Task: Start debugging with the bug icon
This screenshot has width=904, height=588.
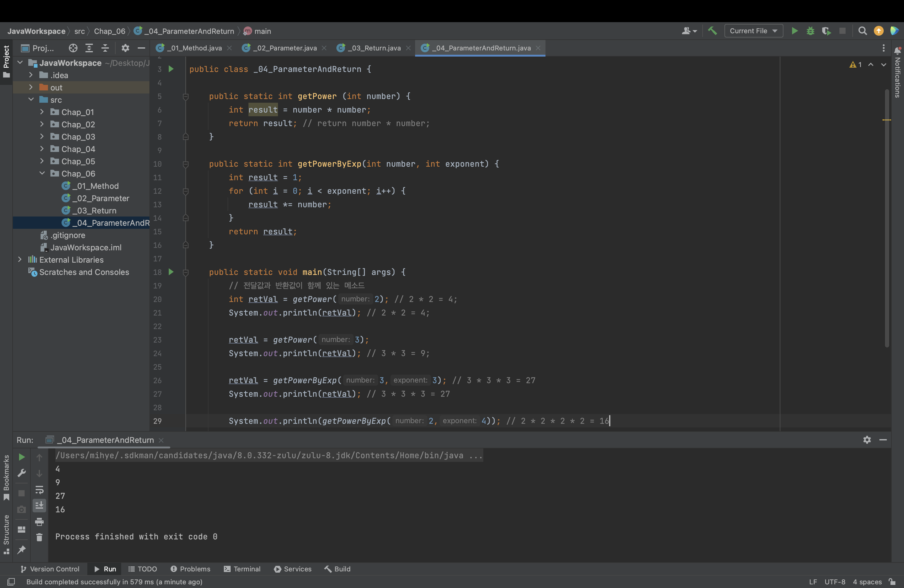Action: pyautogui.click(x=810, y=31)
